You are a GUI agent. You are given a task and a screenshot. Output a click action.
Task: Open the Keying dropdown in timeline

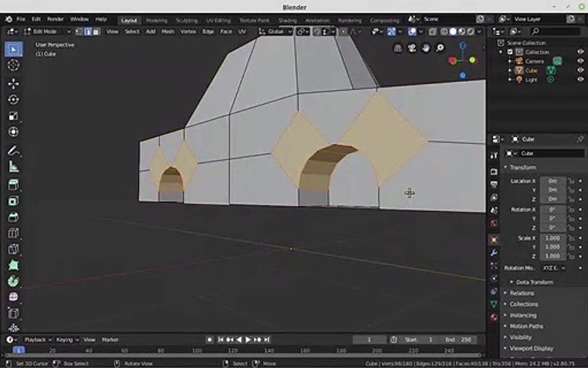(67, 339)
